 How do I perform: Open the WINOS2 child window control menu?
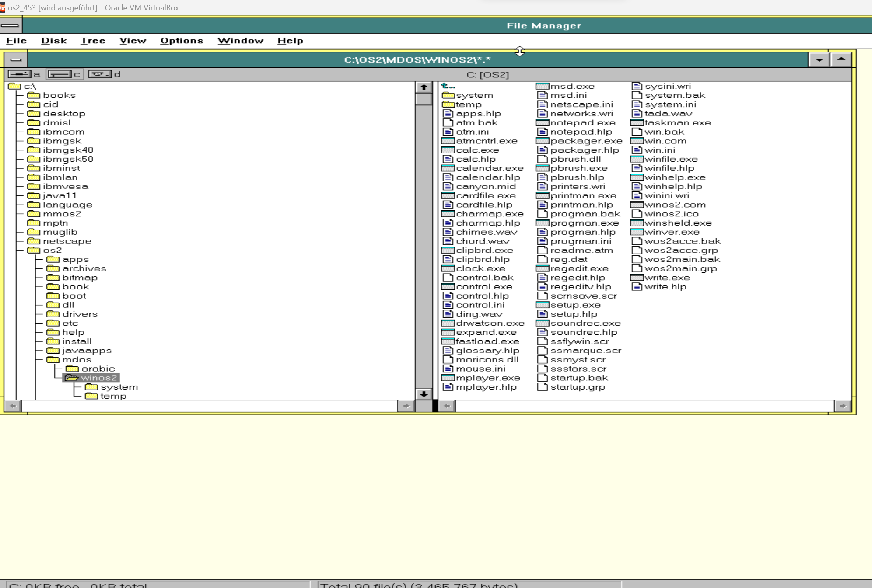16,59
